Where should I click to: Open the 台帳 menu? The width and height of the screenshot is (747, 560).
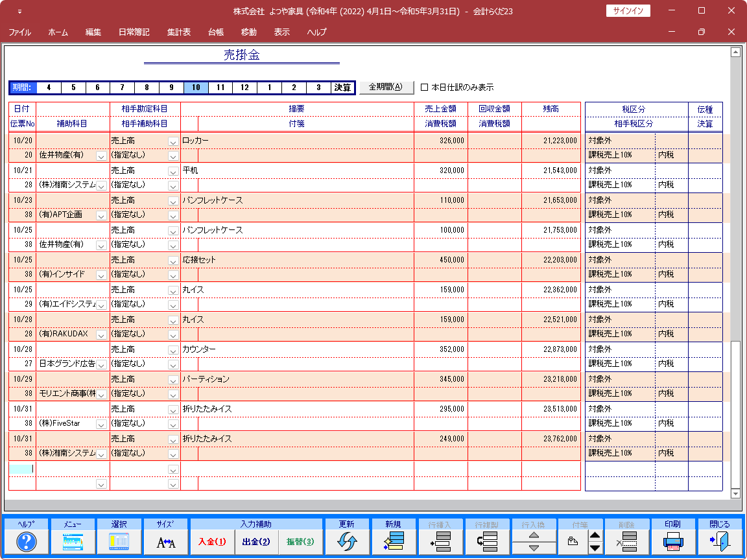coord(216,32)
